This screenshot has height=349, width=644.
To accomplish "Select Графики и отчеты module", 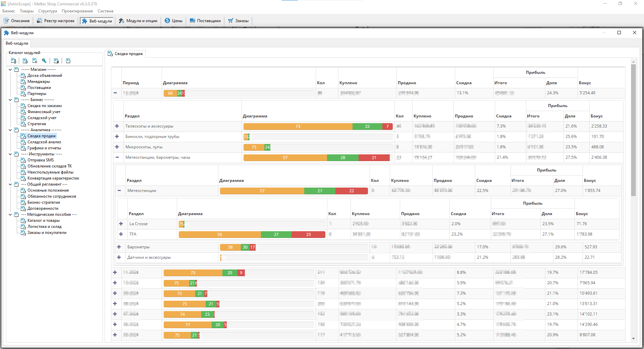I will (x=44, y=148).
